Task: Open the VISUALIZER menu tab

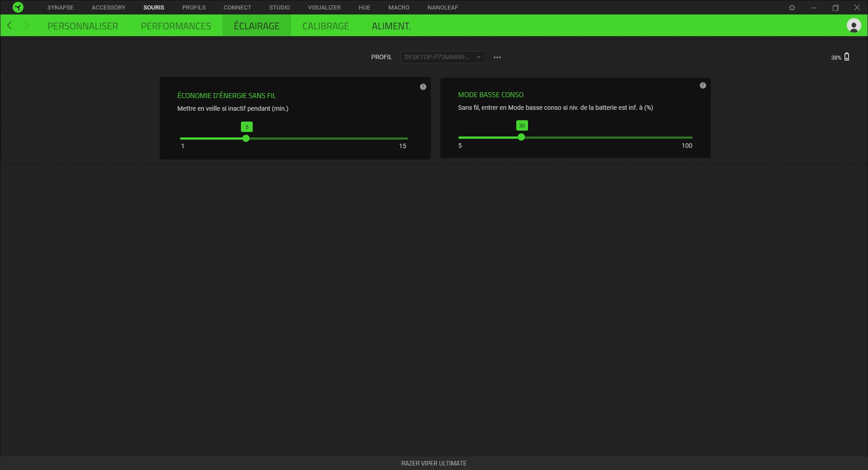Action: tap(324, 8)
